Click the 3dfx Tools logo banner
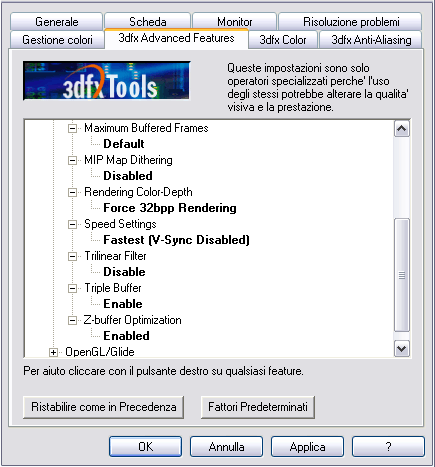Screen dimensions: 435x467 [x=106, y=80]
